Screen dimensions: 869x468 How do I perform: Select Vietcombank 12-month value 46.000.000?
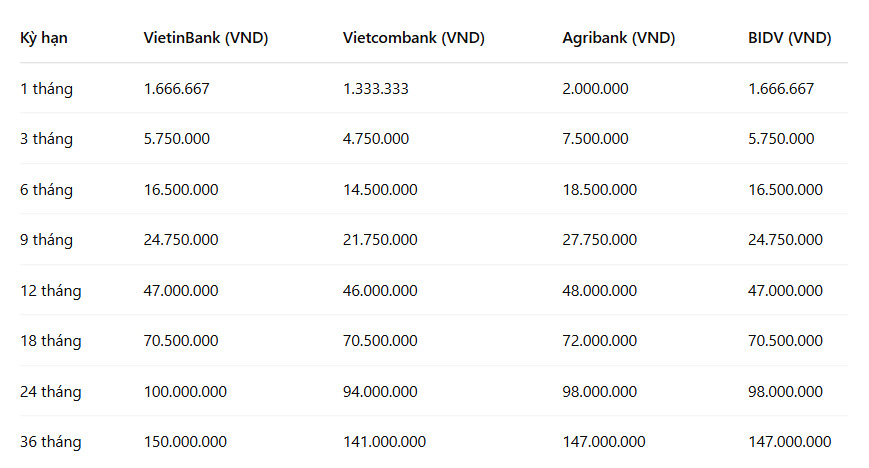pos(380,291)
